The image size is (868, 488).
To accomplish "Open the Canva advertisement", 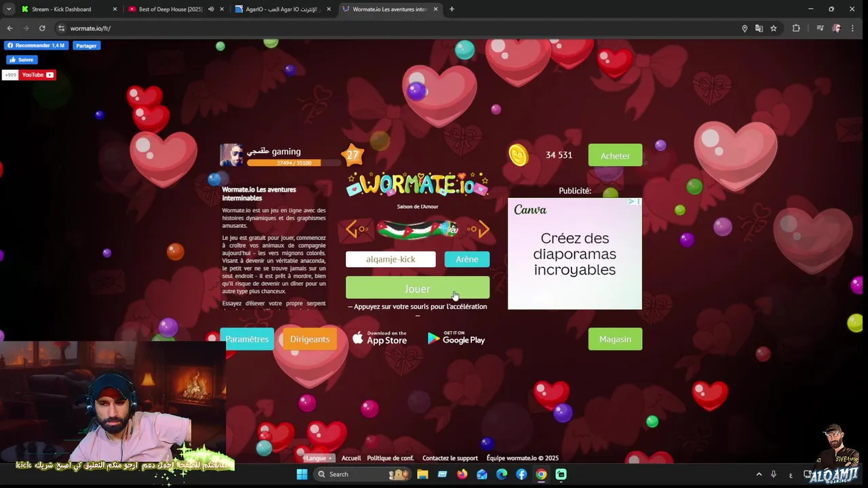I will pyautogui.click(x=575, y=253).
